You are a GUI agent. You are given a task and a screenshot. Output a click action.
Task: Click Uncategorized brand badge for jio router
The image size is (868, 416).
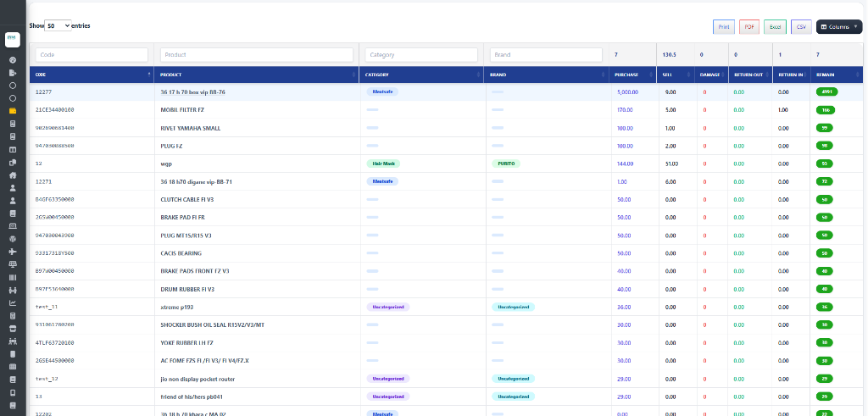[513, 379]
